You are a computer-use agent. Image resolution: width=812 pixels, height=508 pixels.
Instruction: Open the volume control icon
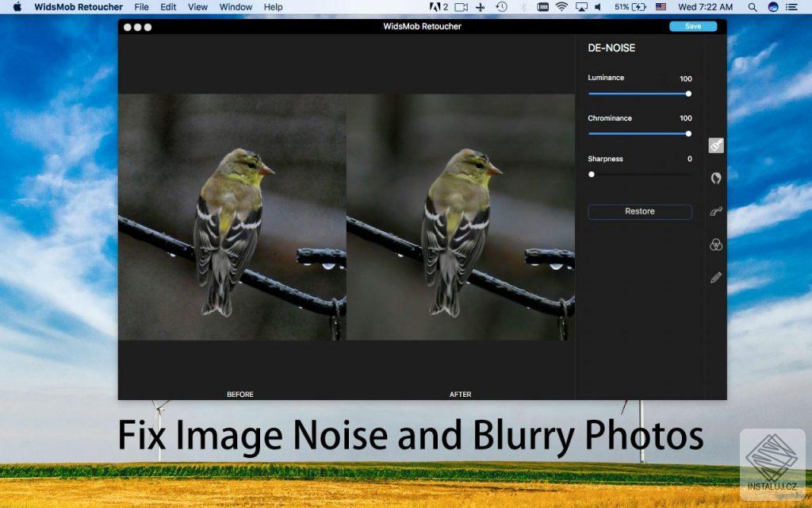pyautogui.click(x=598, y=6)
